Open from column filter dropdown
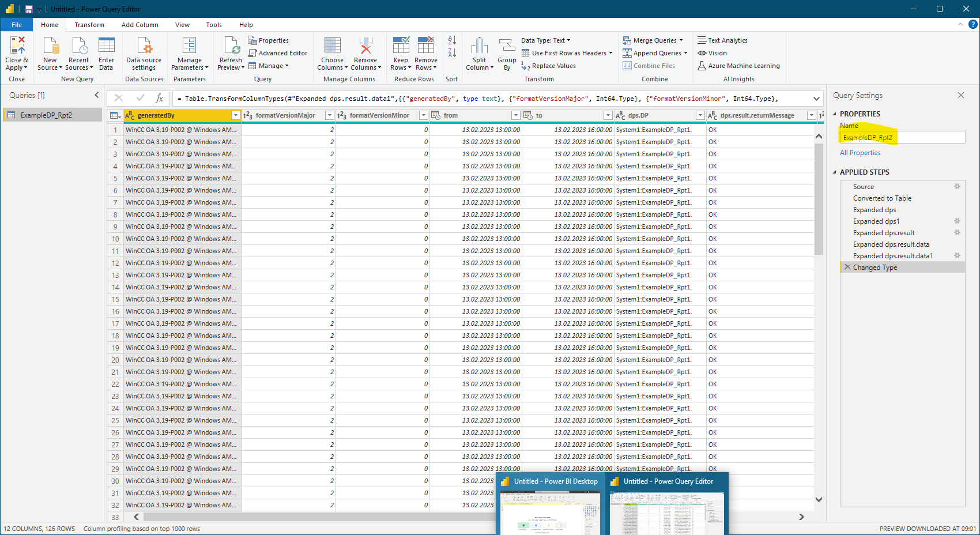The image size is (980, 535). click(516, 115)
